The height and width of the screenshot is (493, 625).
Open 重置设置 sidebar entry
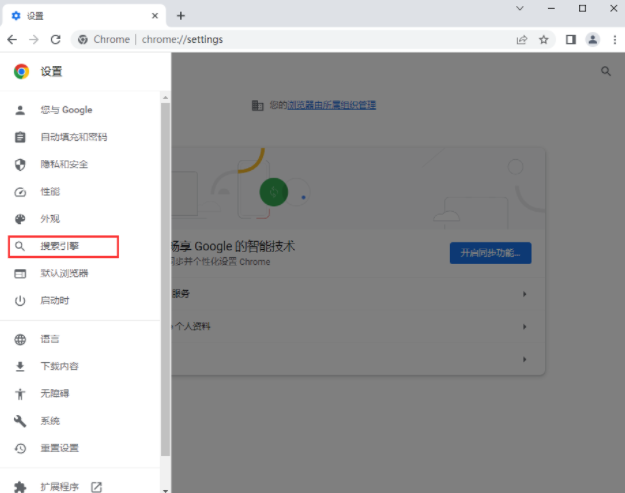coord(80,448)
